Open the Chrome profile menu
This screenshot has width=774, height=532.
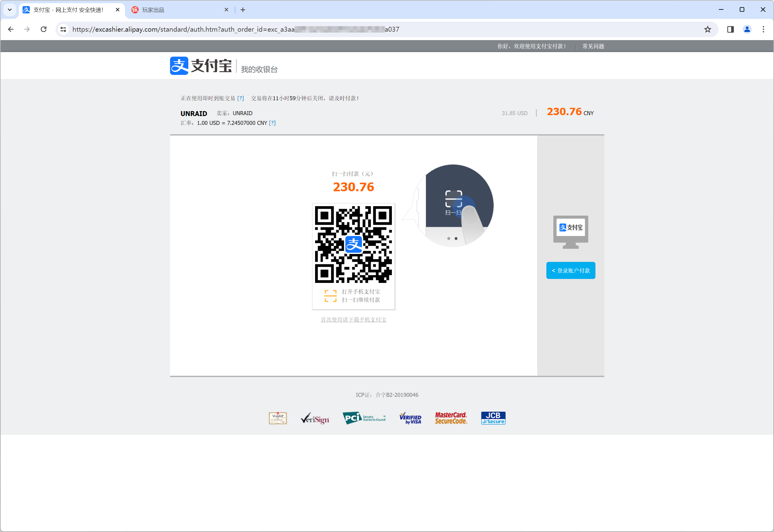747,29
